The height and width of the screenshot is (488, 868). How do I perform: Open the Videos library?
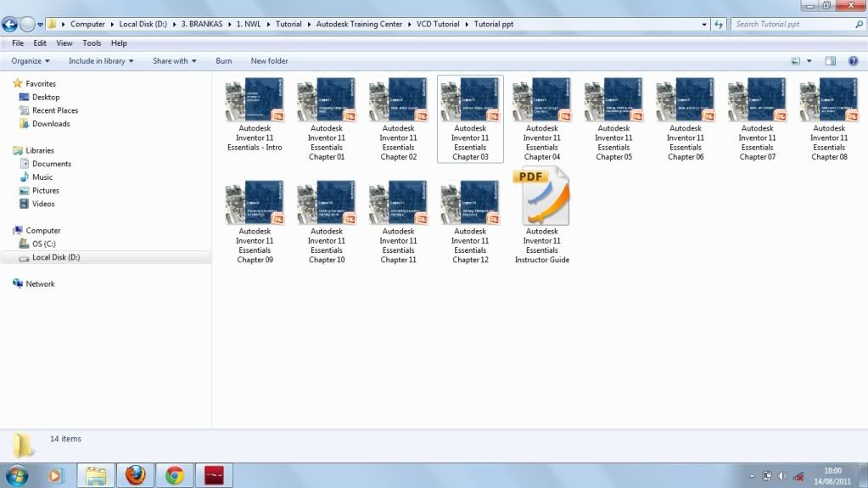[x=37, y=204]
